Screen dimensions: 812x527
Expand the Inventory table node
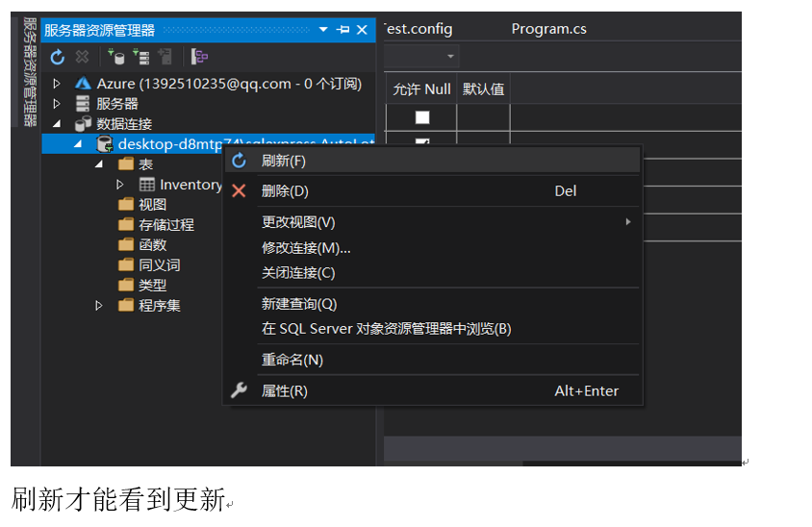(119, 185)
